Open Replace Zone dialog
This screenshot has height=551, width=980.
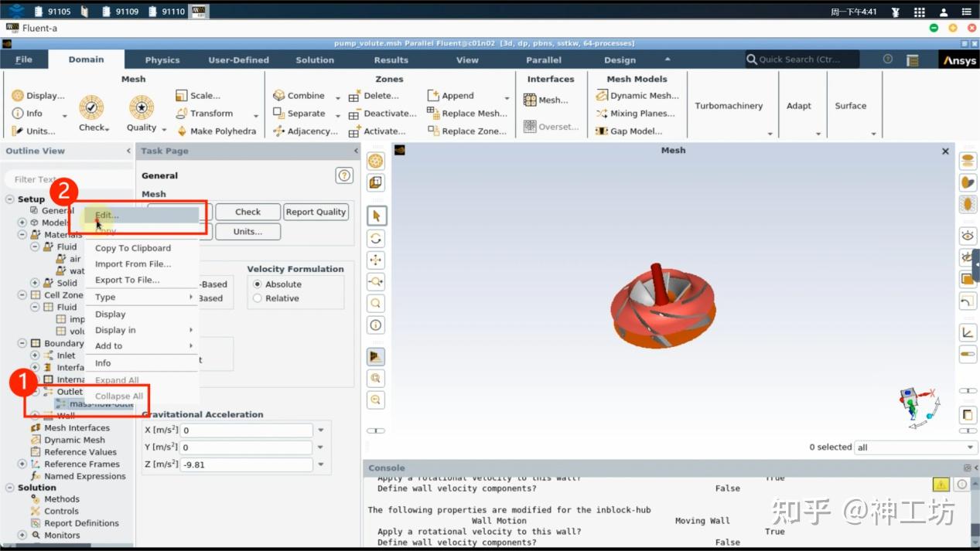click(466, 131)
